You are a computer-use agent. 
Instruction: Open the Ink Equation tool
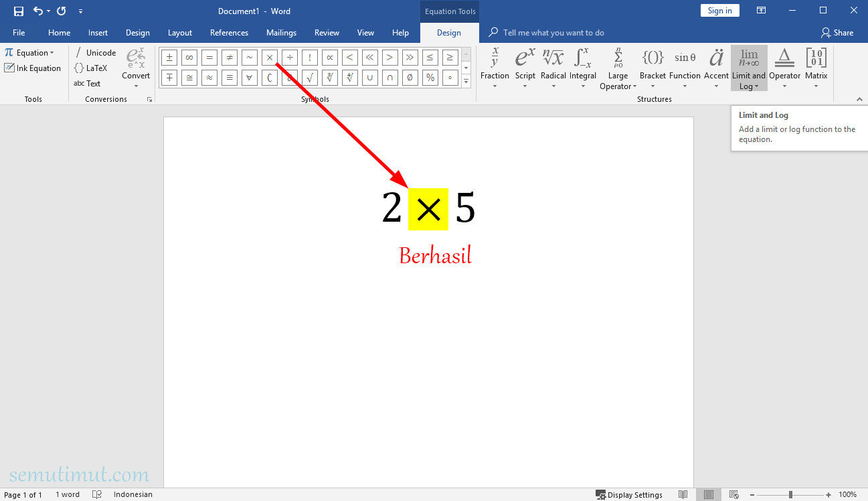(33, 68)
